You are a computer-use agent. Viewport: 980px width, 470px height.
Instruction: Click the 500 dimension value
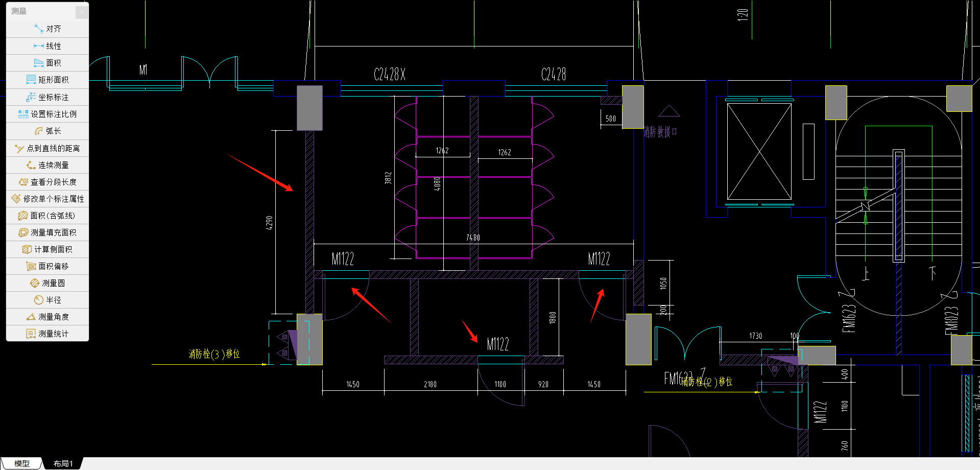(611, 119)
